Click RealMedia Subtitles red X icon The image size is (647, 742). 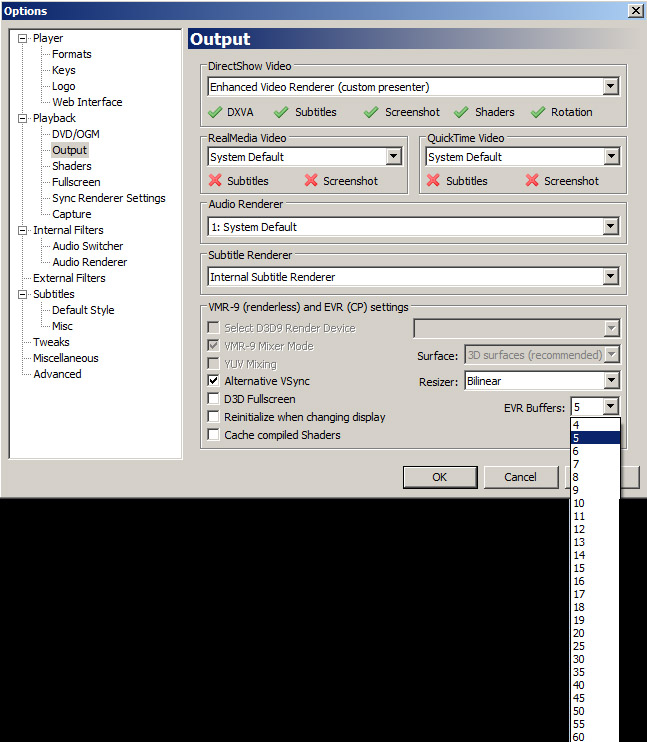click(x=215, y=180)
